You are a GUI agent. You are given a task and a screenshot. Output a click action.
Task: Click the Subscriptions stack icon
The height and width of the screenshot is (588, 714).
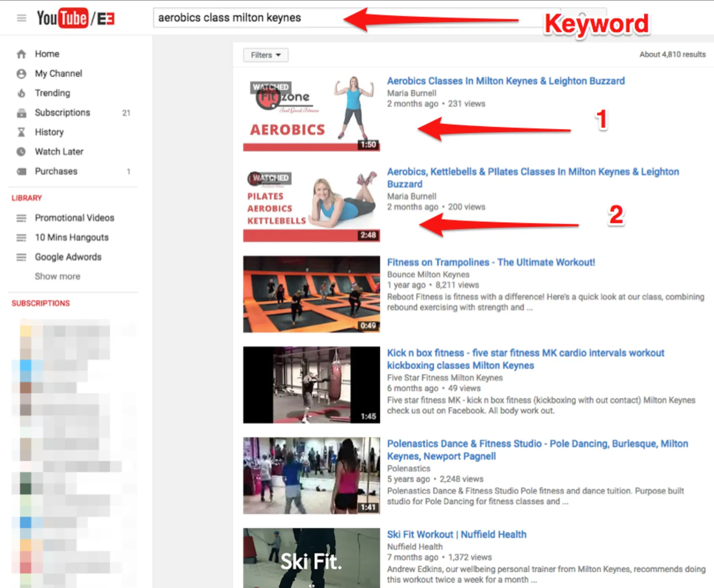point(21,113)
